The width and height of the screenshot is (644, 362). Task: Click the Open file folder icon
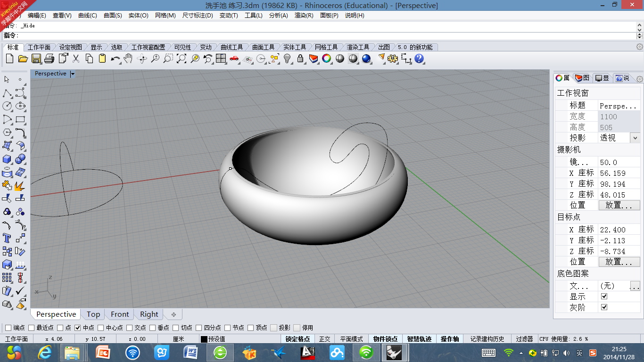coord(23,58)
